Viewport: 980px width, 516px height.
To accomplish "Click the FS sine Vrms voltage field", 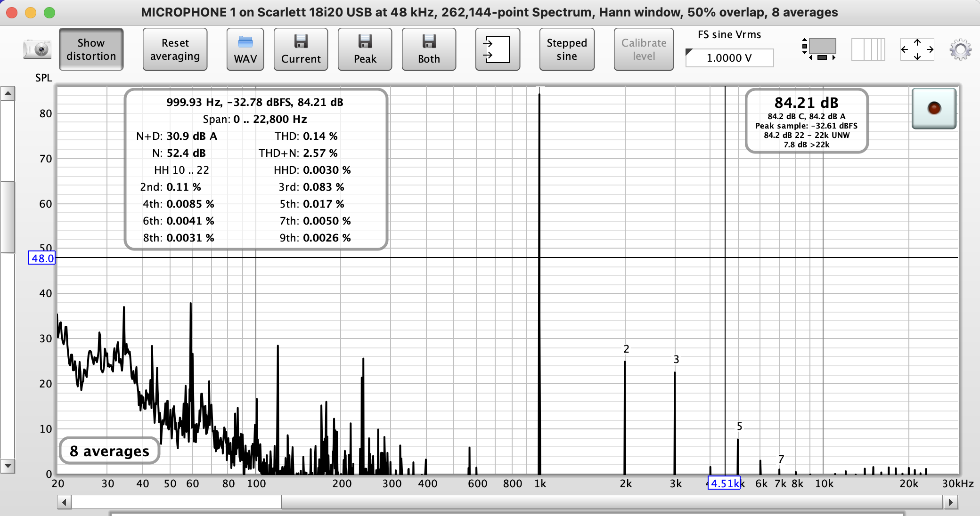I will pos(729,58).
